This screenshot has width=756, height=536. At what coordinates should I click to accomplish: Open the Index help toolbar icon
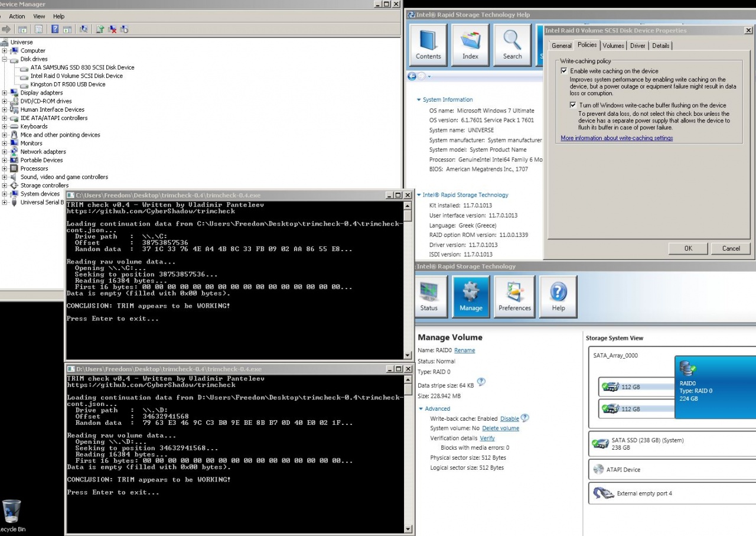pyautogui.click(x=470, y=45)
